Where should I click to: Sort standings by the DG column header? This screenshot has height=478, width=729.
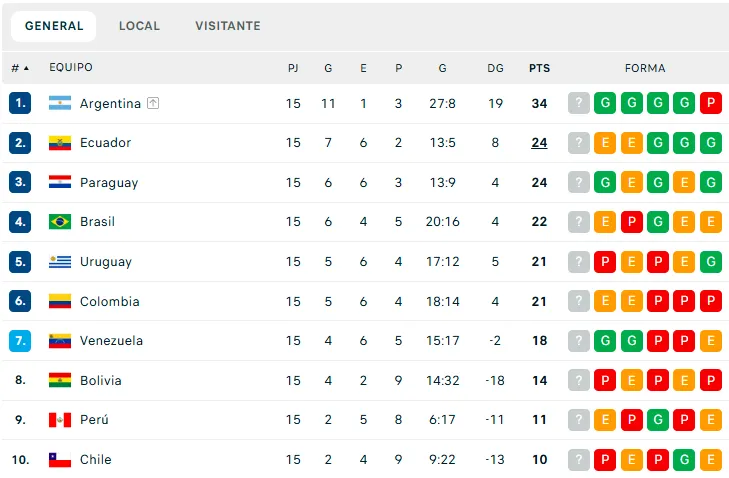pyautogui.click(x=495, y=68)
